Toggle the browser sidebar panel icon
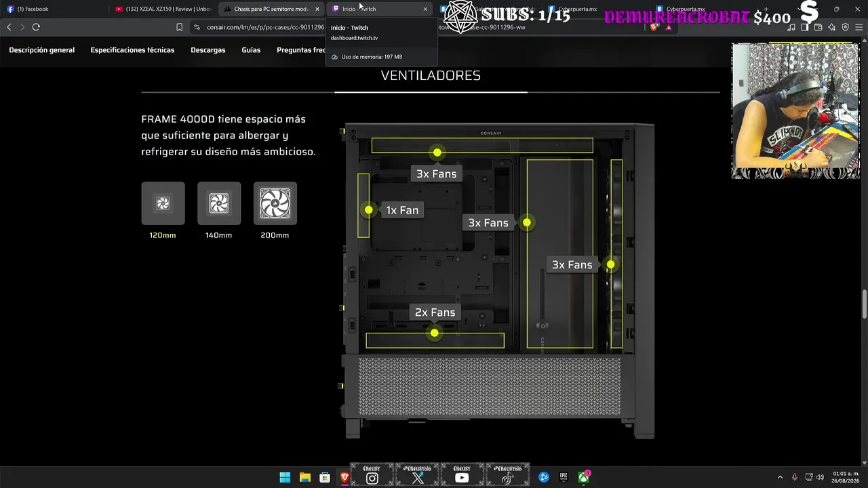Image resolution: width=868 pixels, height=488 pixels. (805, 27)
